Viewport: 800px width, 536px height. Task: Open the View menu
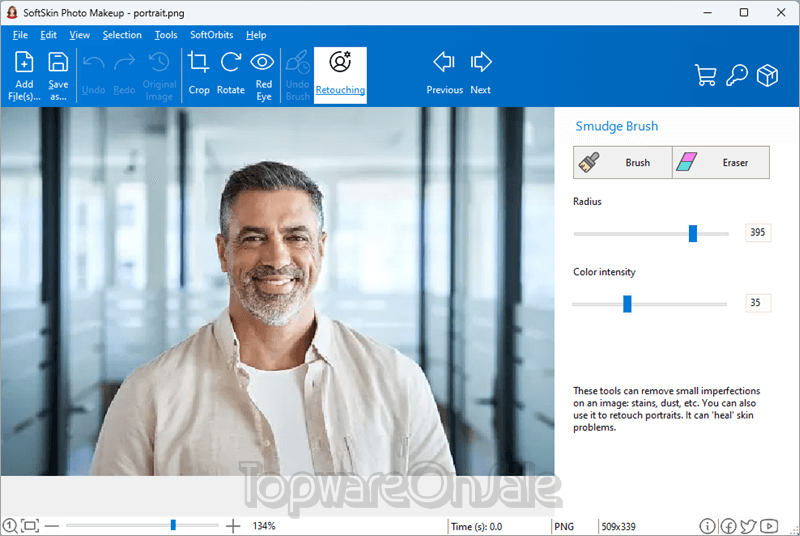point(80,35)
